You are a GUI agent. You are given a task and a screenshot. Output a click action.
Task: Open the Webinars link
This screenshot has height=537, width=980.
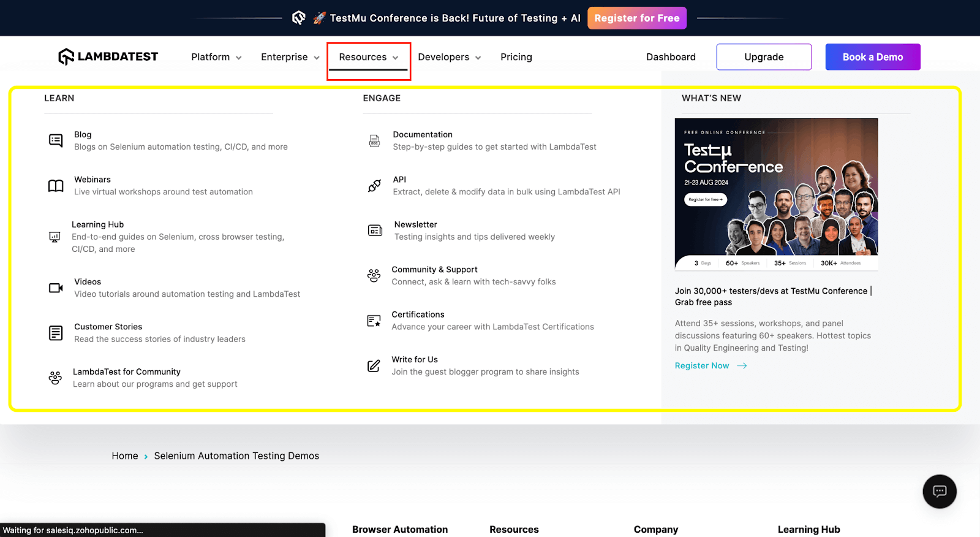tap(92, 180)
